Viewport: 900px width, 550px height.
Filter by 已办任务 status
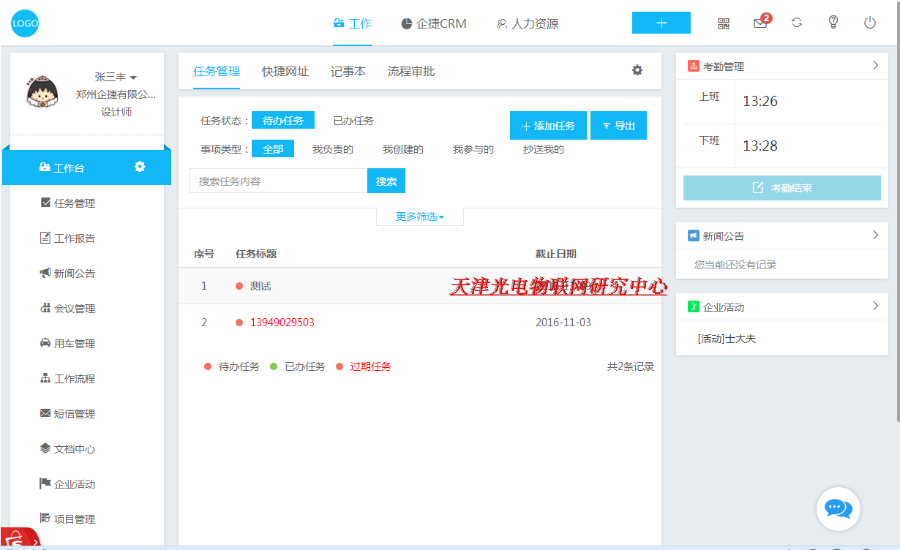click(354, 121)
